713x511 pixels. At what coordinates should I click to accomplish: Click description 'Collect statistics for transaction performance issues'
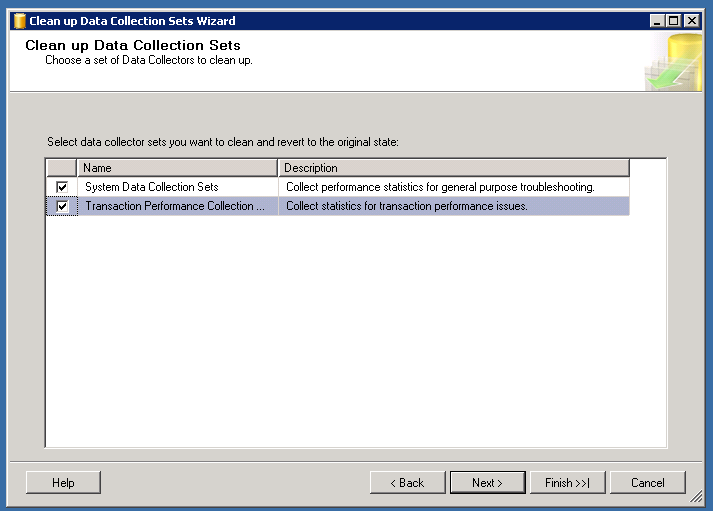tap(407, 207)
